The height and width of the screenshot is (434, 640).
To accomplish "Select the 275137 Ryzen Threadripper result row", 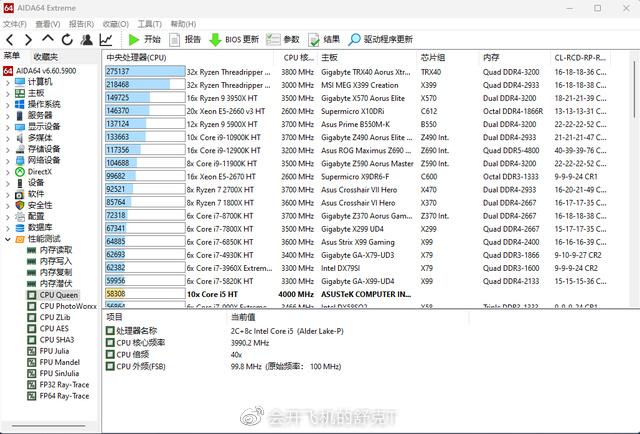I will (x=356, y=72).
